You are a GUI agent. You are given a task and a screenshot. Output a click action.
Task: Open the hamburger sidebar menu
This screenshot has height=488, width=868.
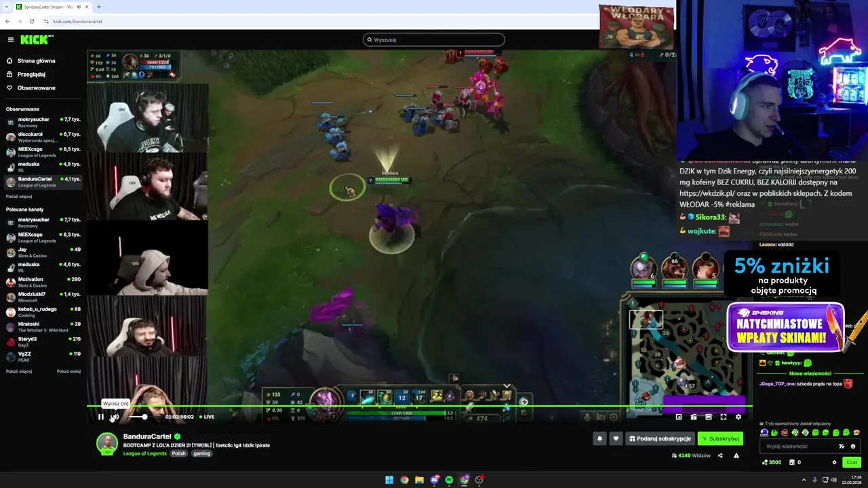[10, 40]
